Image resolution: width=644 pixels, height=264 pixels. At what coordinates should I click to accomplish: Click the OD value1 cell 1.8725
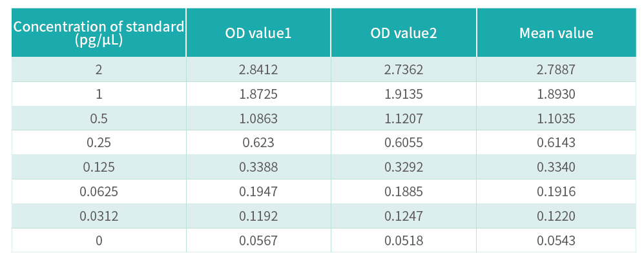pyautogui.click(x=258, y=94)
